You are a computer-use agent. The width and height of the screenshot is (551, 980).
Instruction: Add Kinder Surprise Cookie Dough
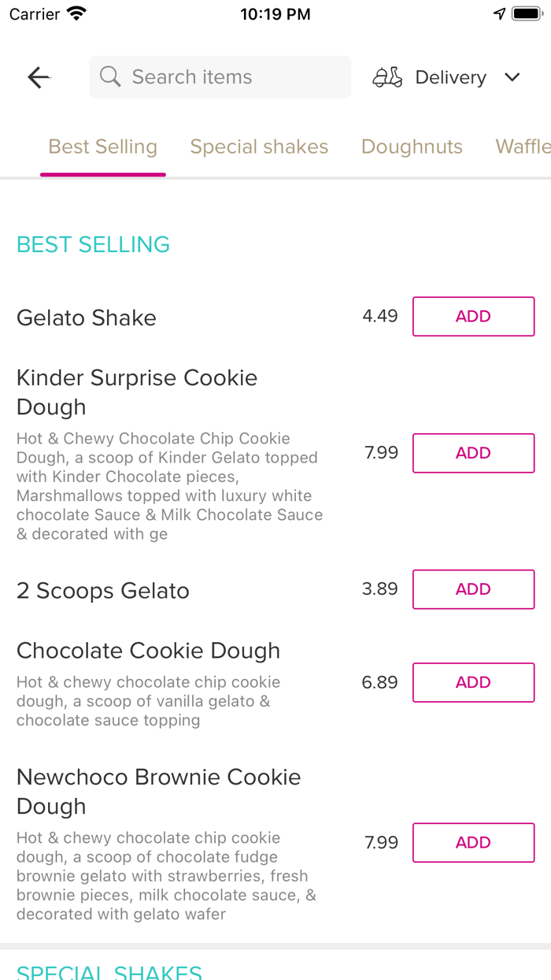coord(473,453)
